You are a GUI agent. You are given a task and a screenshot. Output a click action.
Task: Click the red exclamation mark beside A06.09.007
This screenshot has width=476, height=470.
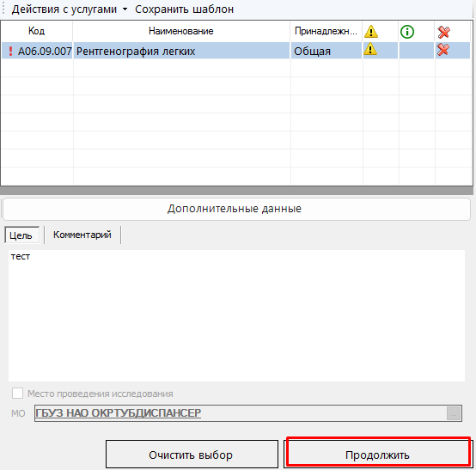click(x=10, y=51)
